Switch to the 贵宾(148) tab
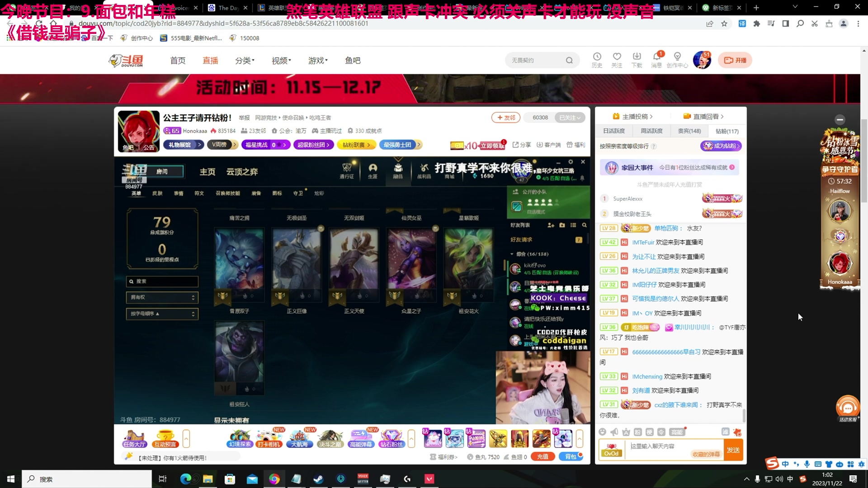The width and height of the screenshot is (868, 488). 689,131
